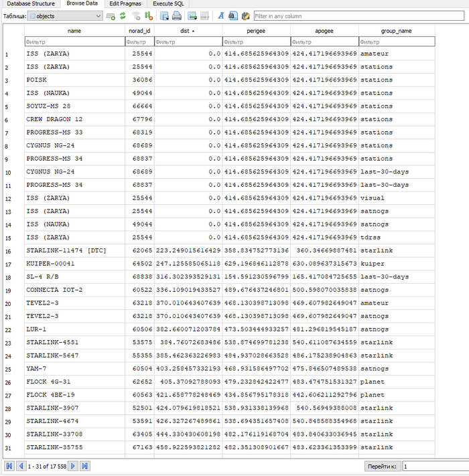Select the 'visual' group_name cell
The height and width of the screenshot is (476, 469).
397,198
